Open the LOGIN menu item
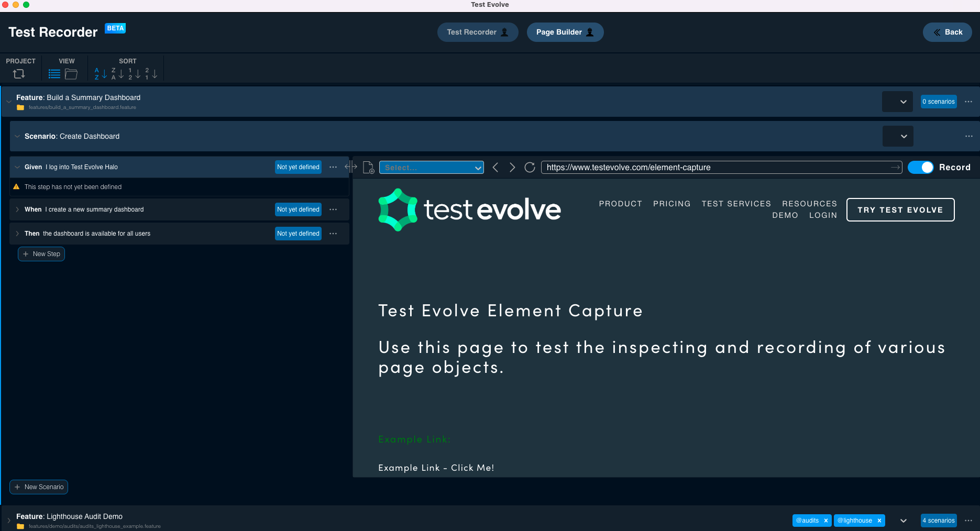The width and height of the screenshot is (980, 531). click(823, 215)
